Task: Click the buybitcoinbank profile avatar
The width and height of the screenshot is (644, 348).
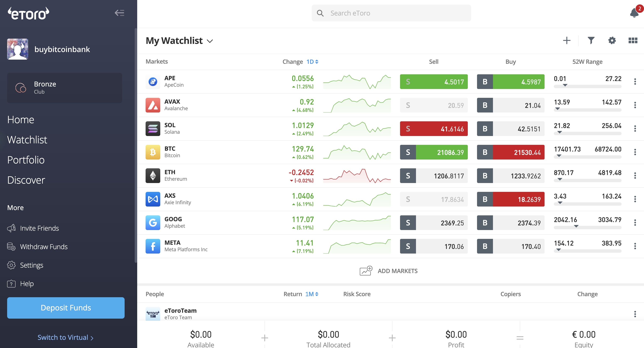Action: pyautogui.click(x=17, y=49)
